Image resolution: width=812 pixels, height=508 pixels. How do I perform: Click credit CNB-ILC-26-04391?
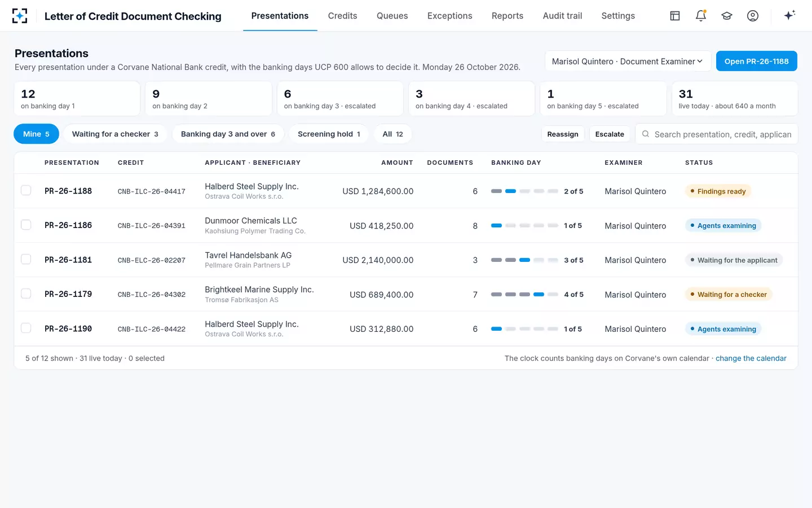coord(152,226)
